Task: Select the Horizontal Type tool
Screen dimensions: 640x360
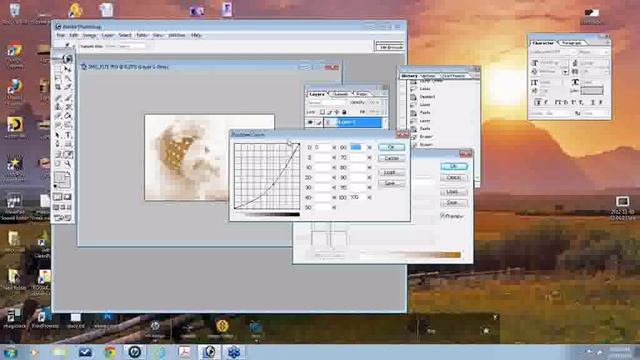Action: pyautogui.click(x=68, y=135)
